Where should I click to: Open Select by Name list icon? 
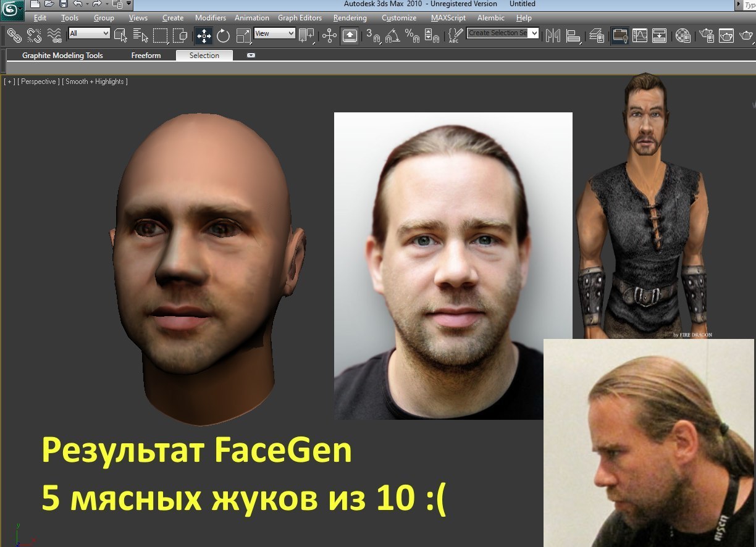click(140, 36)
